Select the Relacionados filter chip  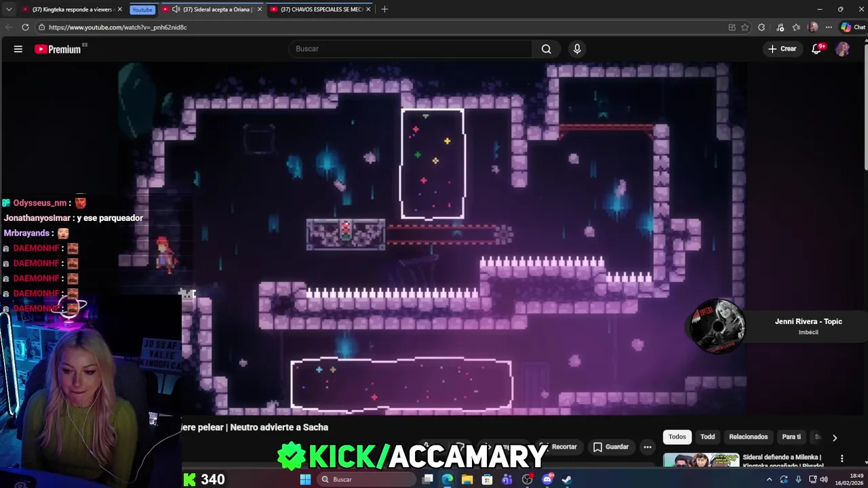click(x=749, y=437)
